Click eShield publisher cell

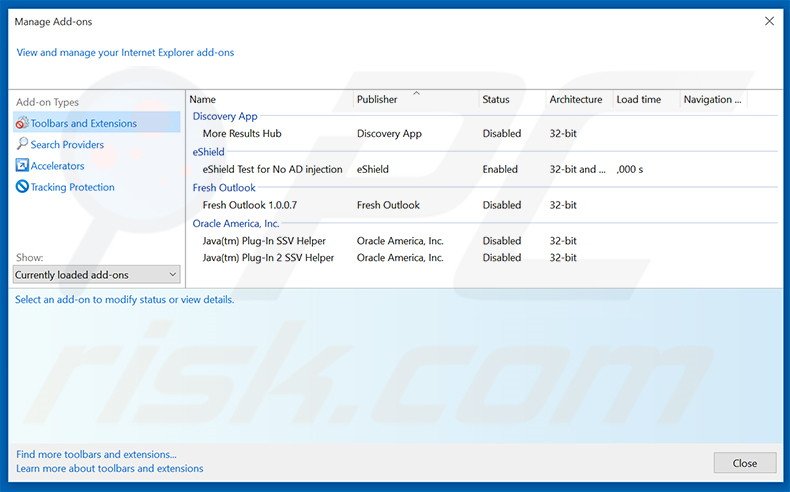coord(372,169)
